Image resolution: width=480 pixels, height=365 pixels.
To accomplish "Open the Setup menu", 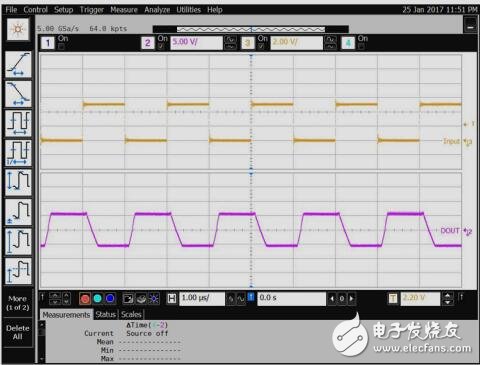I will point(63,10).
